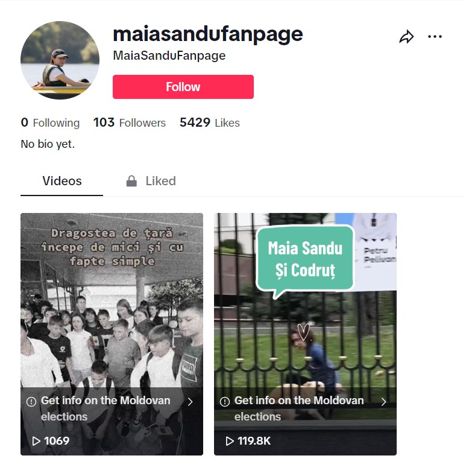Click info icon on first video's election banner
The image size is (463, 476).
point(31,402)
